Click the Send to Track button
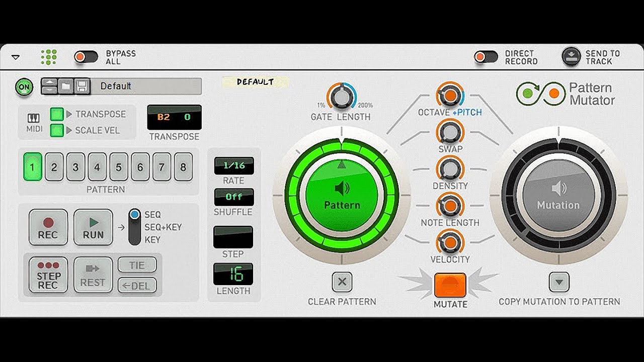 point(571,57)
